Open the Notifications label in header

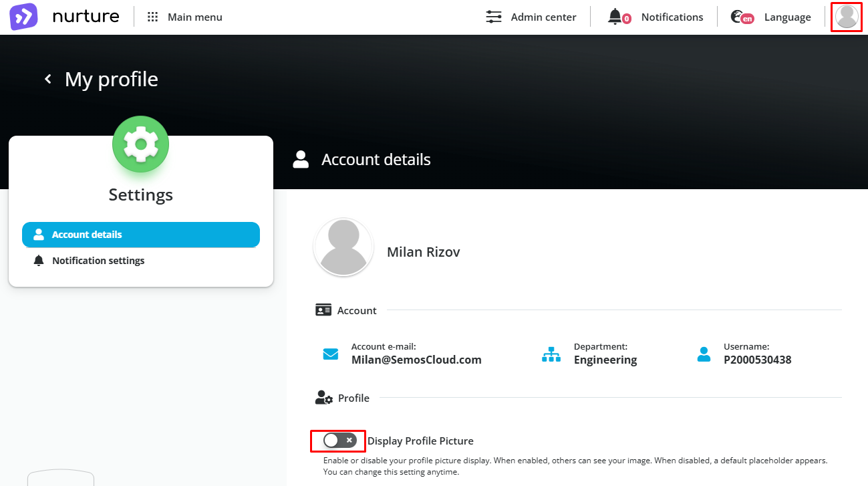pos(672,17)
